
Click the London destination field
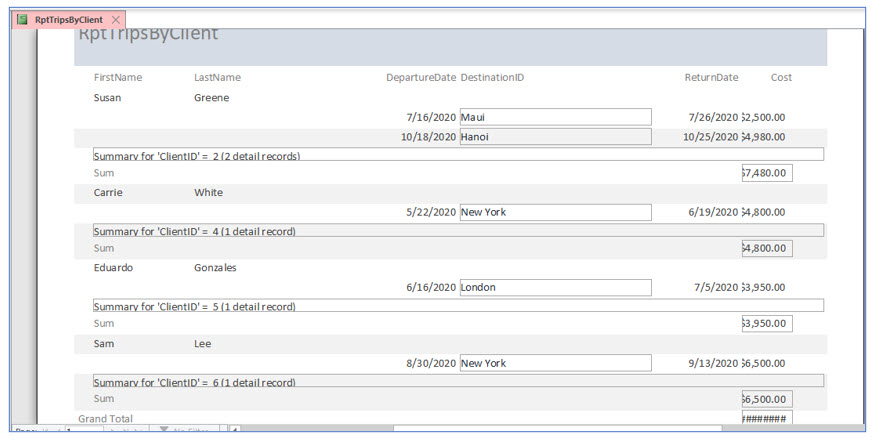(555, 287)
